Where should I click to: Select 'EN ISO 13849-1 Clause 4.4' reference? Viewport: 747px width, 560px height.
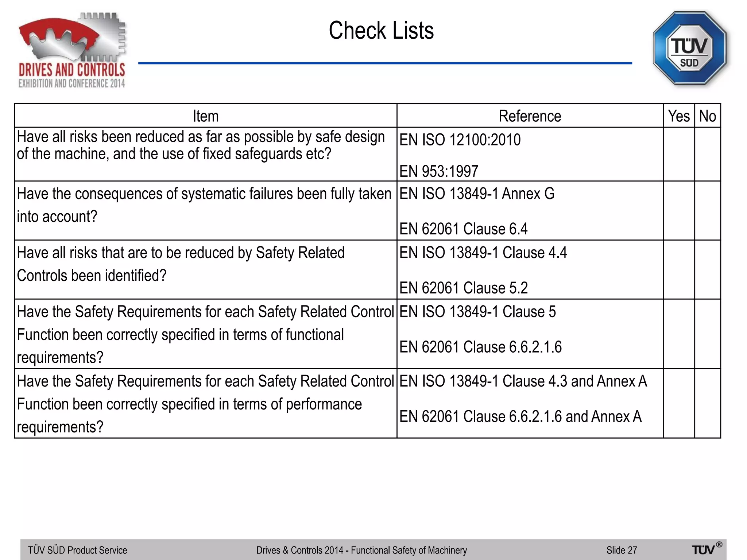[x=483, y=253]
